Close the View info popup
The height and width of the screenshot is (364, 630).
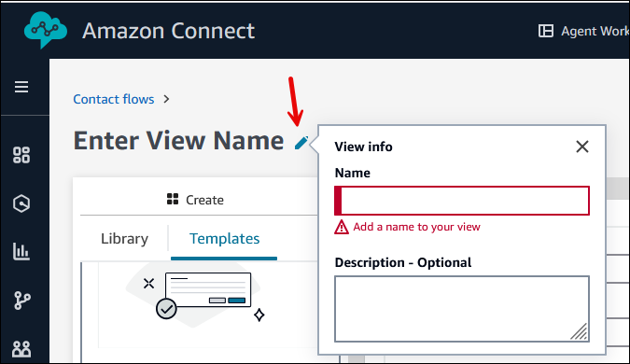[581, 147]
